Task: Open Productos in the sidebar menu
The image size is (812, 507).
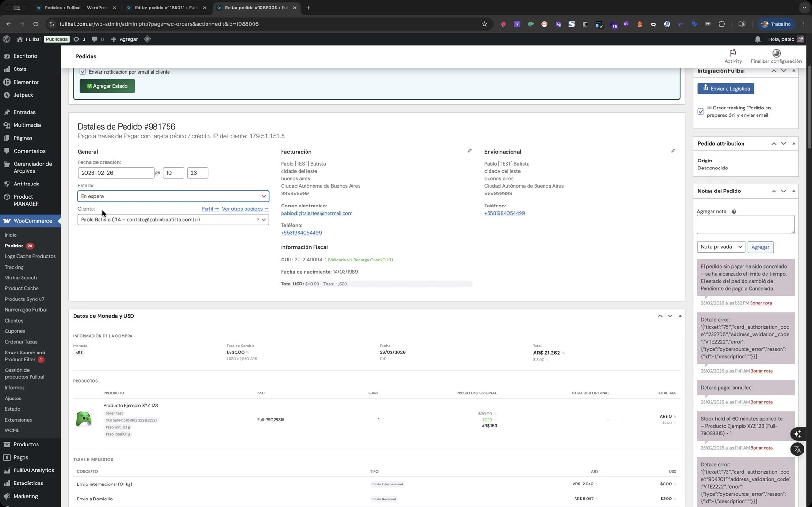Action: point(26,444)
